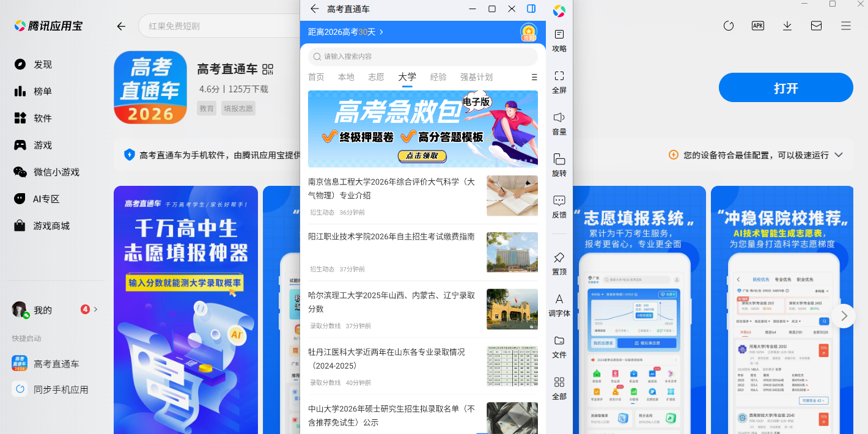Open 距离2026高考30天 countdown arrow
The image size is (868, 434).
381,32
